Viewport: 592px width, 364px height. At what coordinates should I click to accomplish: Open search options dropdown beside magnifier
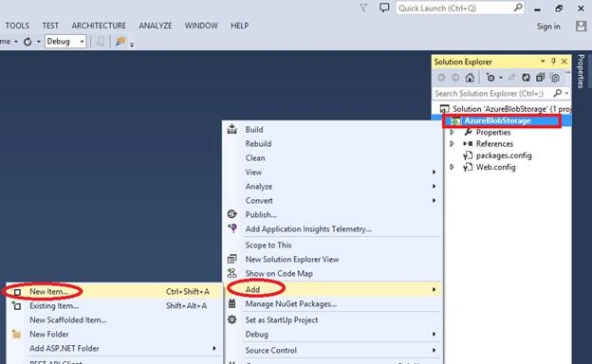click(x=566, y=93)
